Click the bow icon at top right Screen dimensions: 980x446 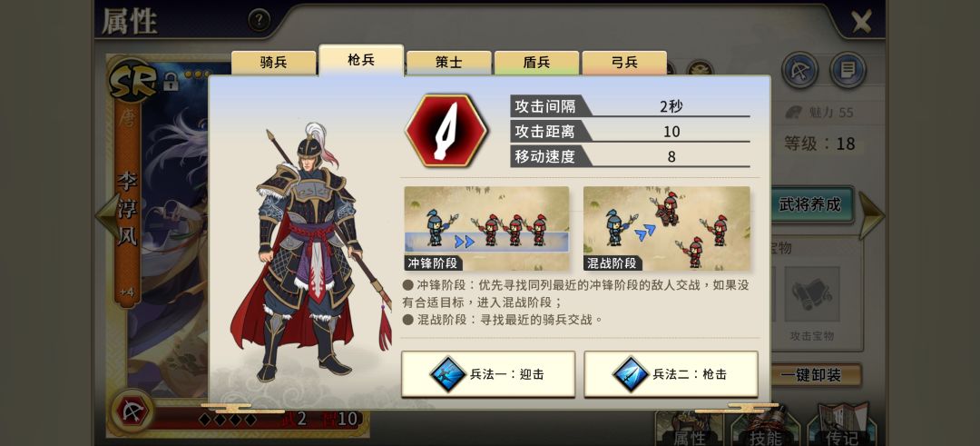800,69
